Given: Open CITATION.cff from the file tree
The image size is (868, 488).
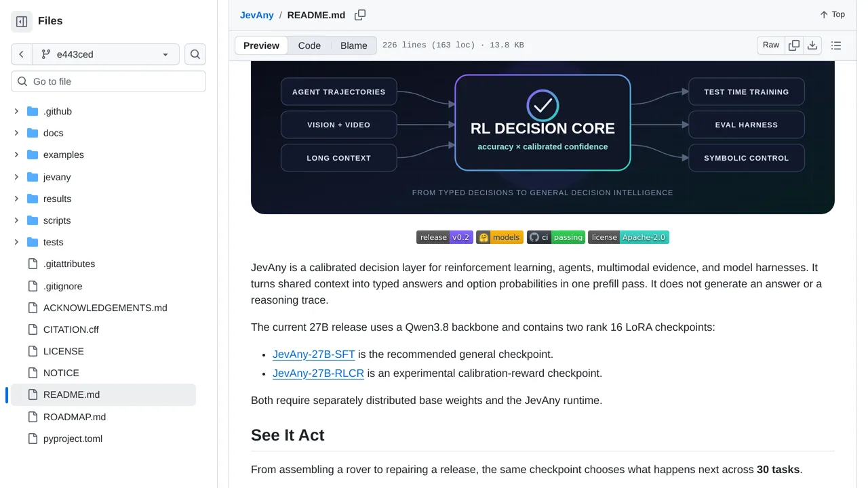Looking at the screenshot, I should (102, 329).
